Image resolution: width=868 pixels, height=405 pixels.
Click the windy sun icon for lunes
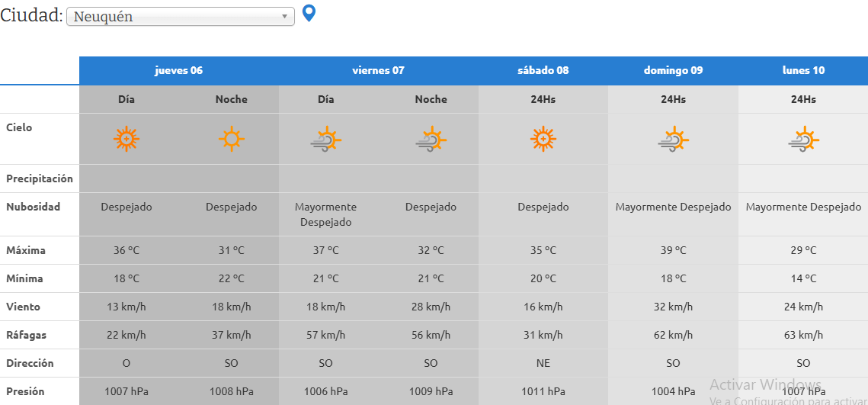click(x=803, y=140)
